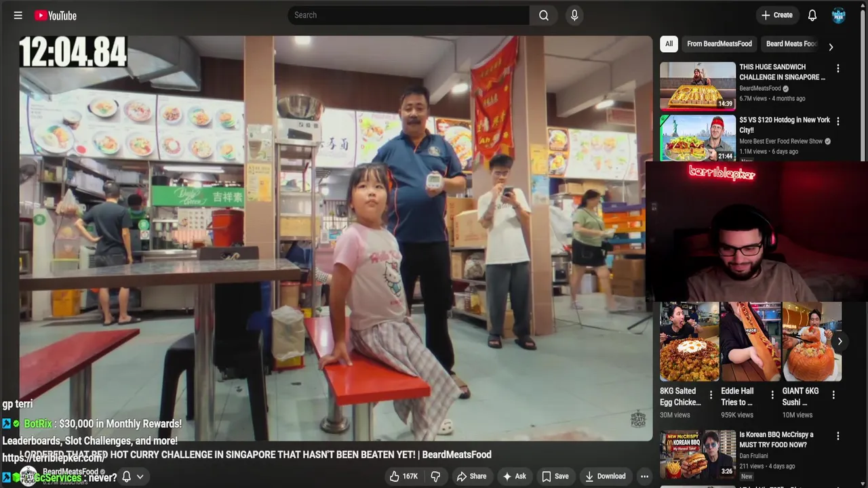This screenshot has height=488, width=868.
Task: Open the Korean BBQ McCrispy video thumbnail
Action: (698, 453)
